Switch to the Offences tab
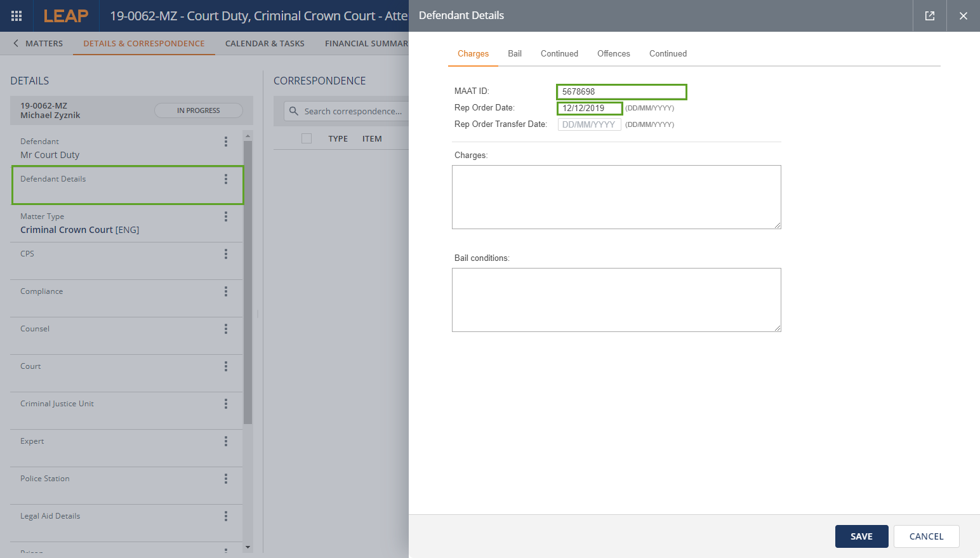980x558 pixels. [613, 53]
